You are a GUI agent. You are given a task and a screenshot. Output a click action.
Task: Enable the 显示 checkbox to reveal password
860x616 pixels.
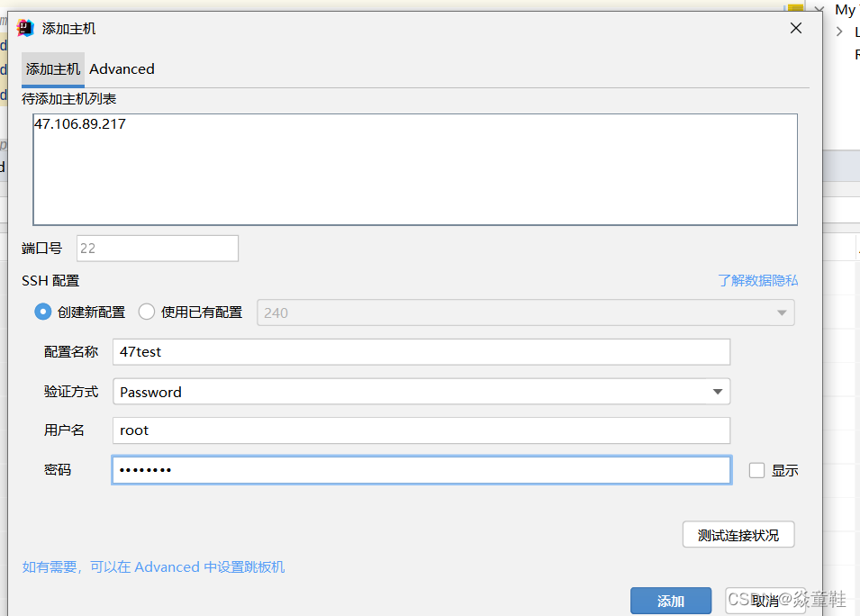point(756,469)
